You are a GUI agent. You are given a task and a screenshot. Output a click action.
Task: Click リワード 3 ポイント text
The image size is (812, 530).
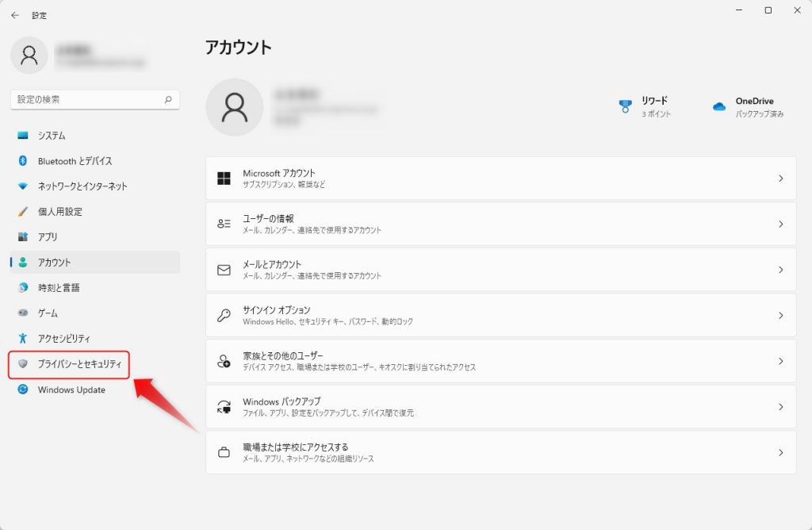656,107
